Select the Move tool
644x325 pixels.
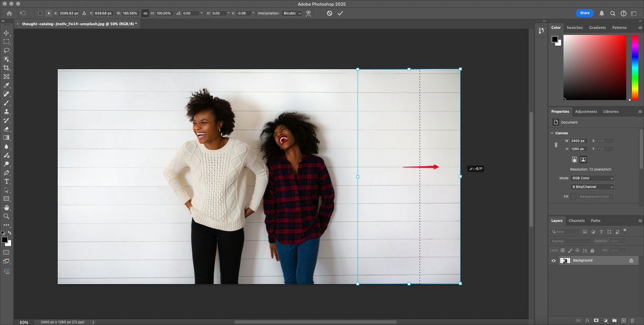7,33
